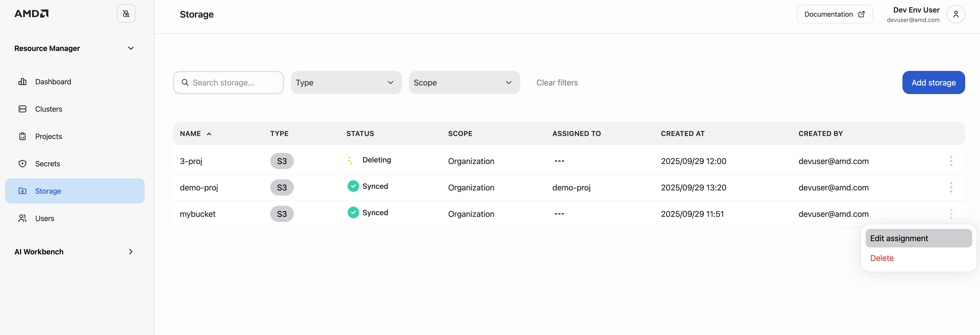Viewport: 980px width, 335px height.
Task: Click the S3 type badge for mybucket
Action: pyautogui.click(x=282, y=214)
